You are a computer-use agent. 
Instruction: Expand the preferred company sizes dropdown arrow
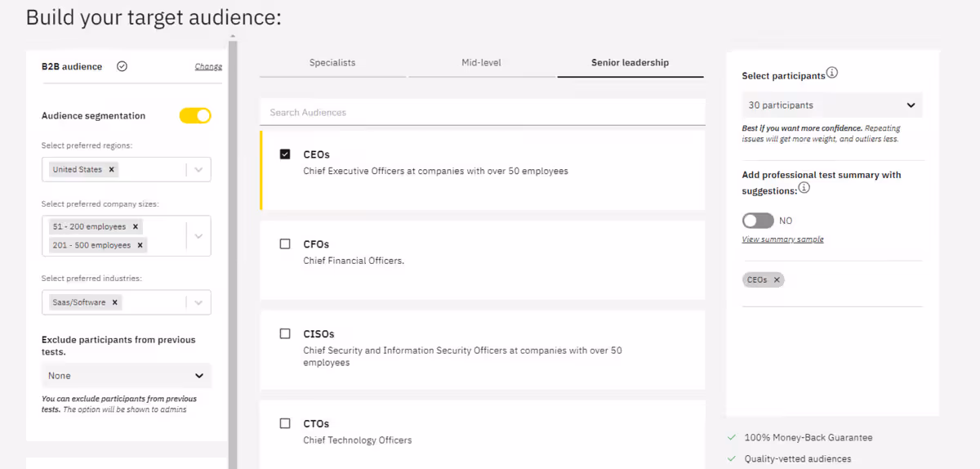point(198,236)
